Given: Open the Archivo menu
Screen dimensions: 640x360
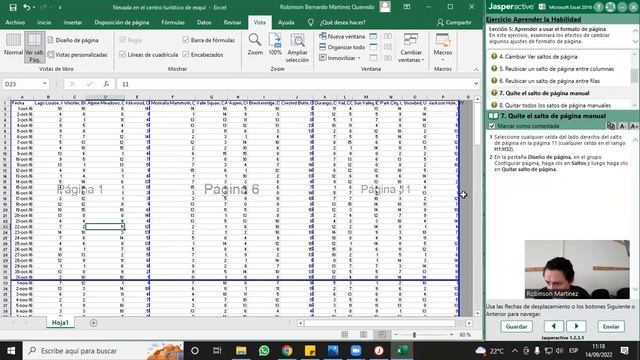Looking at the screenshot, I should coord(15,22).
